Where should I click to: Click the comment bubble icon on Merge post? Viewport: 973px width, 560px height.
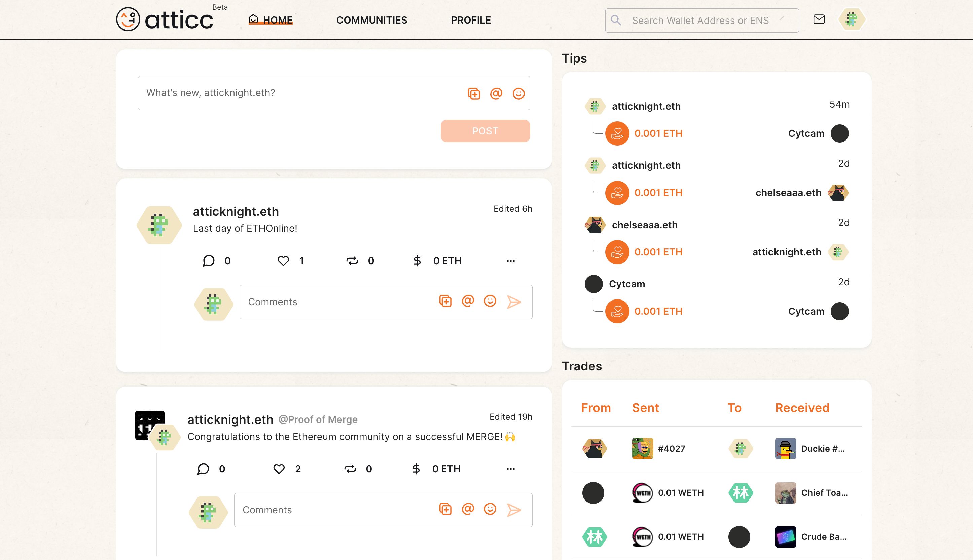pyautogui.click(x=204, y=469)
